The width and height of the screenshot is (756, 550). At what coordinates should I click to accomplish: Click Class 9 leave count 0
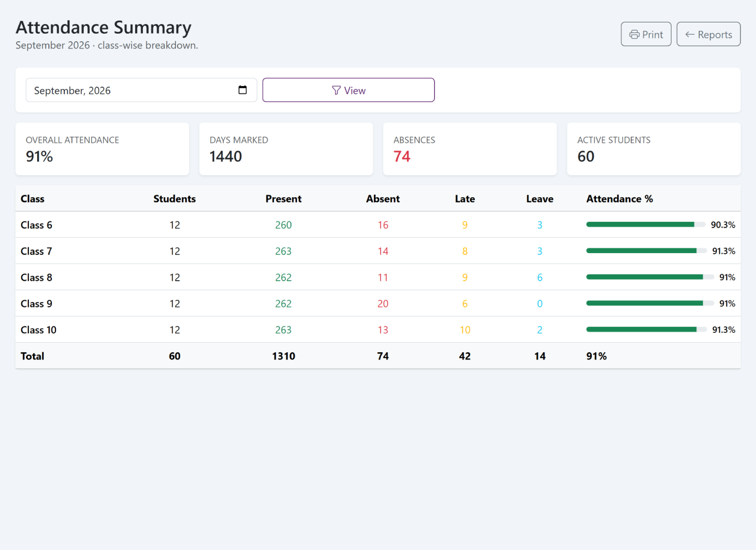pyautogui.click(x=540, y=303)
